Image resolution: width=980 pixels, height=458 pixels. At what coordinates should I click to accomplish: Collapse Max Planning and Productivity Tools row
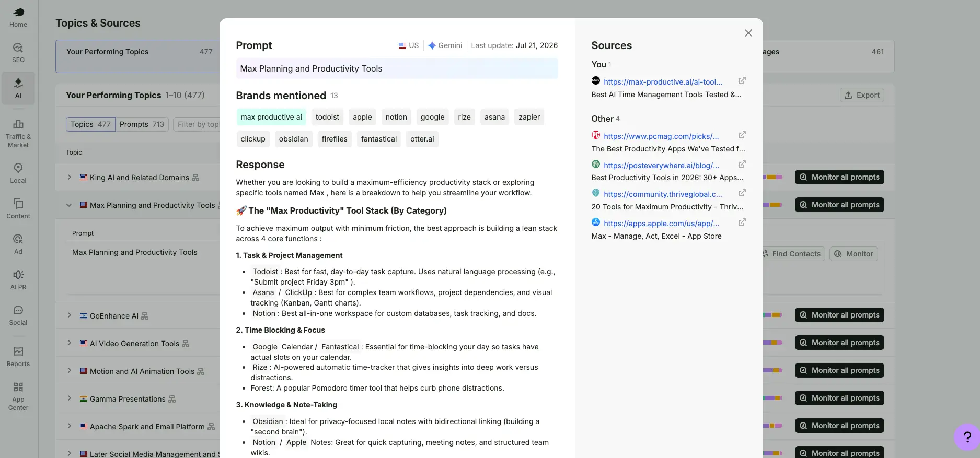coord(69,205)
